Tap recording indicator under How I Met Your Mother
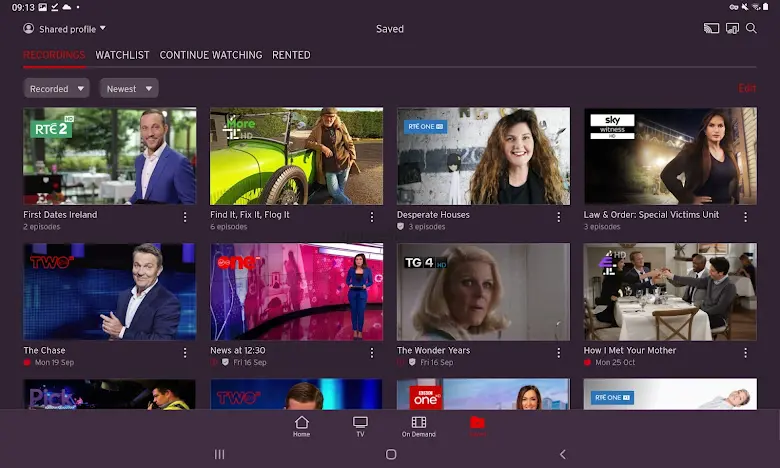 click(587, 363)
